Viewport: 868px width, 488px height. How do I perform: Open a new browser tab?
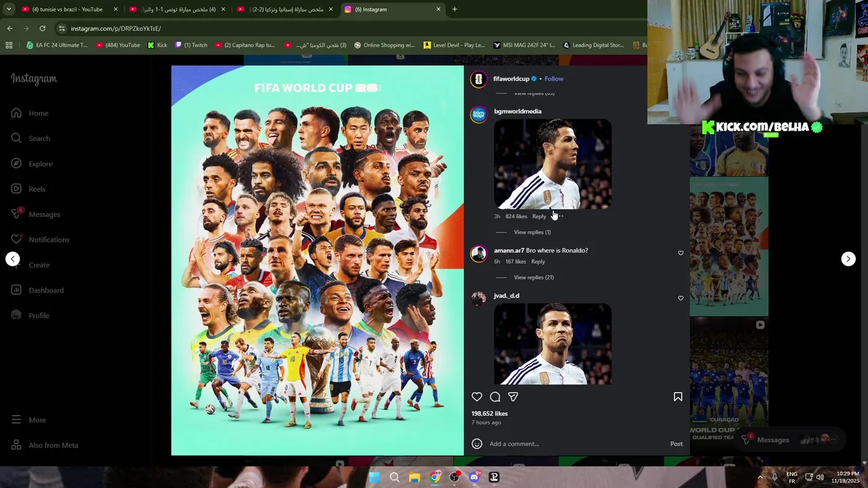[x=454, y=9]
